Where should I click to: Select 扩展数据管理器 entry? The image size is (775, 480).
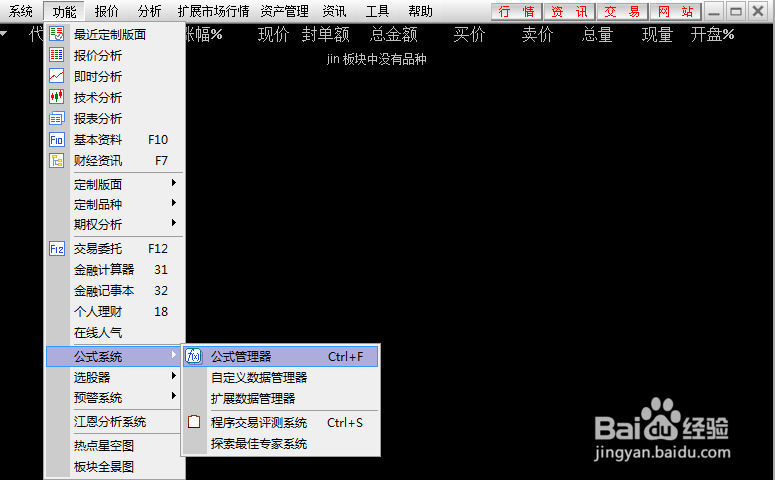(x=281, y=398)
